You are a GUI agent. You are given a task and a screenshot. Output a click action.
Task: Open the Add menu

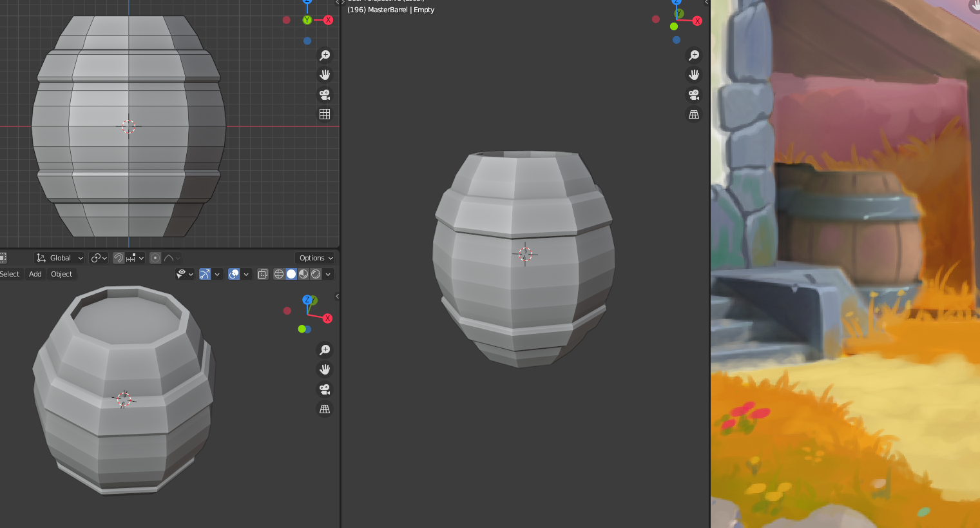pyautogui.click(x=35, y=274)
